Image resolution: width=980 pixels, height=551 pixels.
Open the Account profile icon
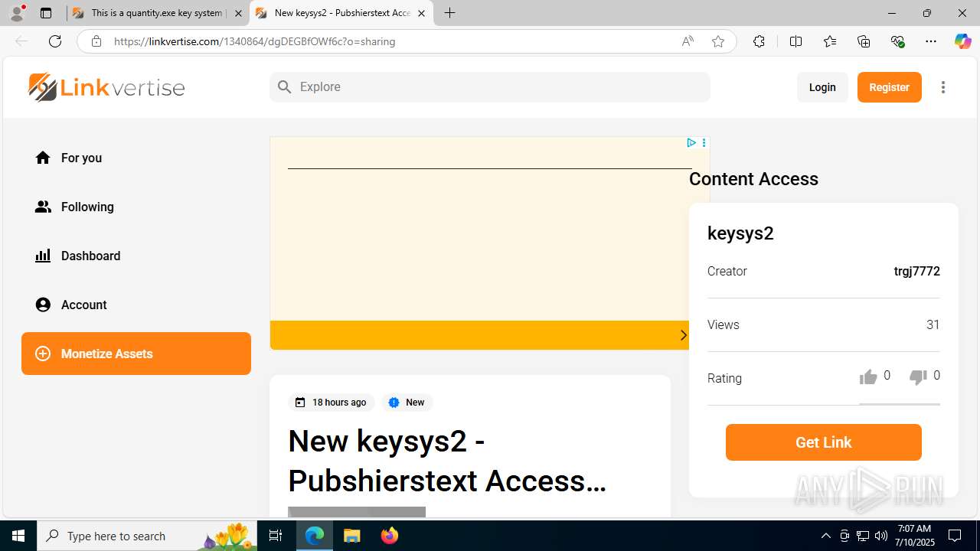coord(43,305)
